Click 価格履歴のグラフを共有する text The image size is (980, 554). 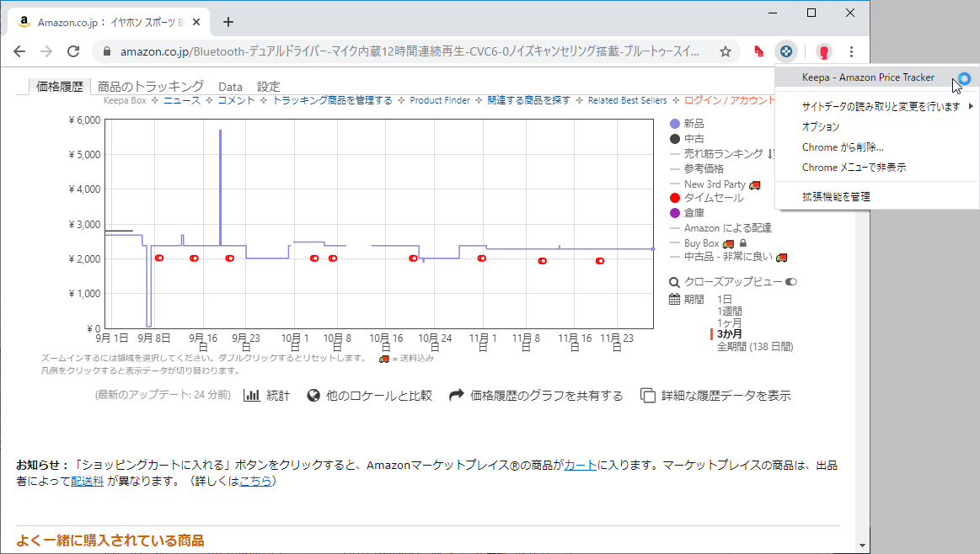[x=546, y=396]
